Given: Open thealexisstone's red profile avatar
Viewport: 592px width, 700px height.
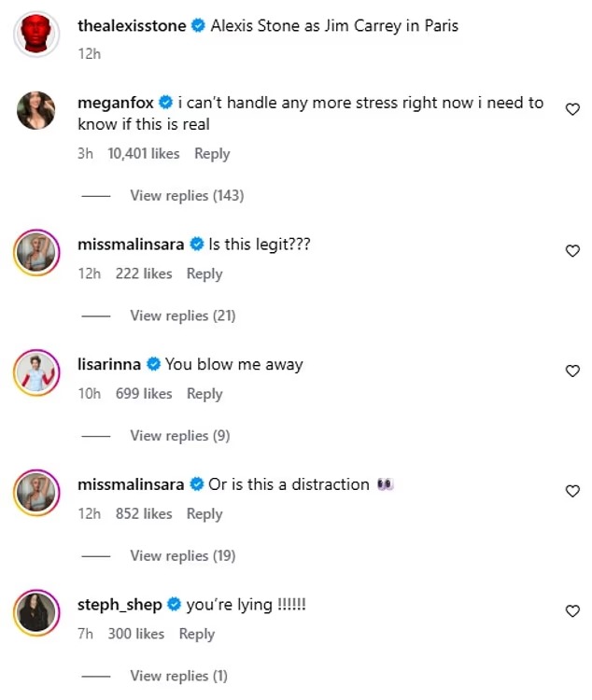Looking at the screenshot, I should [x=36, y=35].
